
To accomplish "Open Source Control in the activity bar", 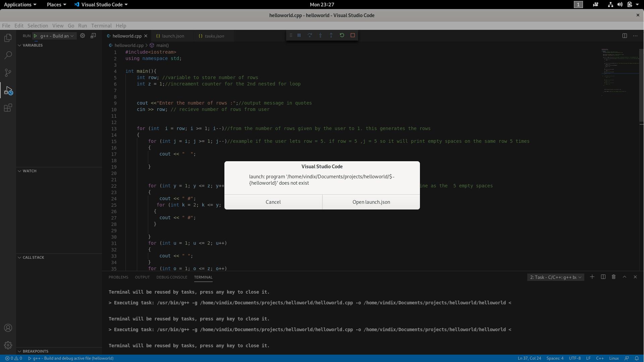I will click(8, 73).
